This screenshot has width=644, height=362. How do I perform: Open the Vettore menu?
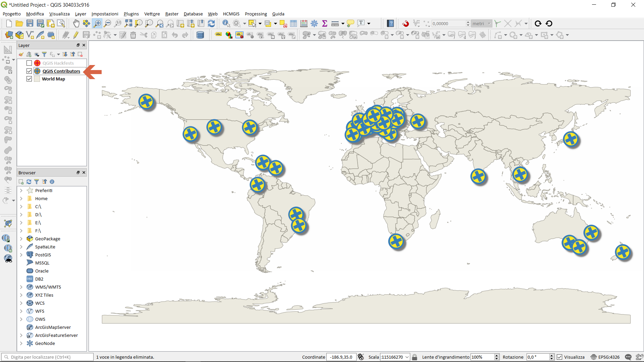tap(152, 14)
